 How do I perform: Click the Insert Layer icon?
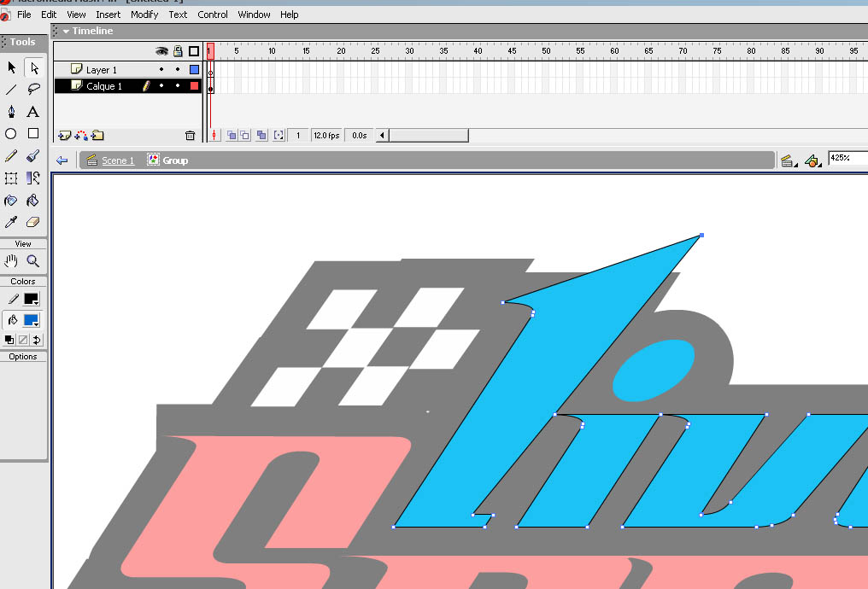click(64, 136)
